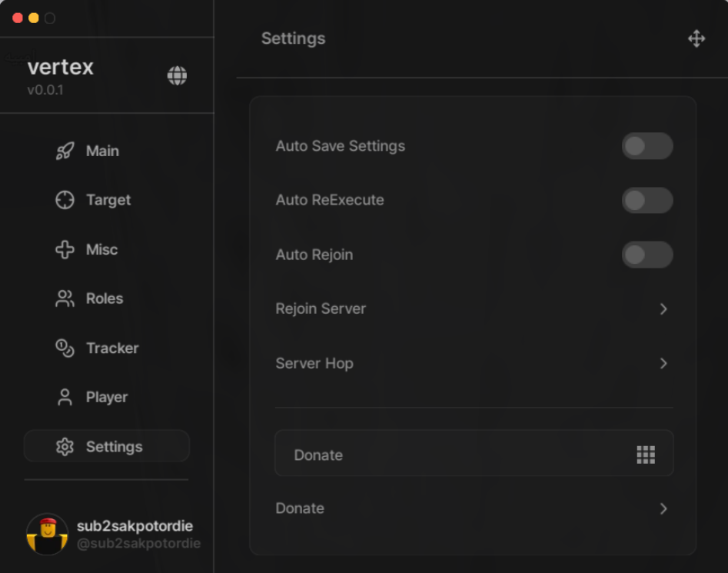
Task: Click the @sub2sakpotordie username handle
Action: [x=139, y=544]
